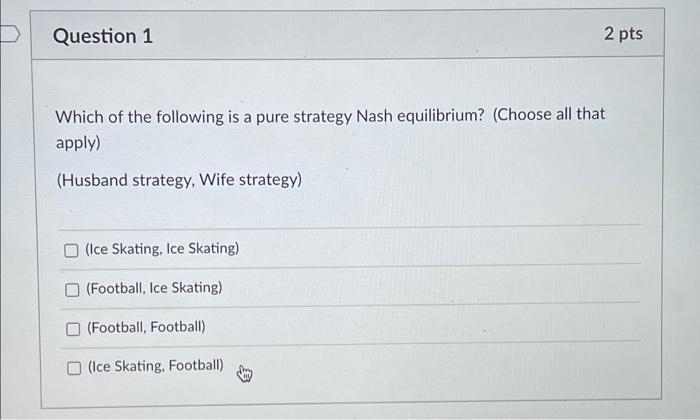
Task: Mark the (Ice Skating, Football) checkbox
Action: point(74,368)
